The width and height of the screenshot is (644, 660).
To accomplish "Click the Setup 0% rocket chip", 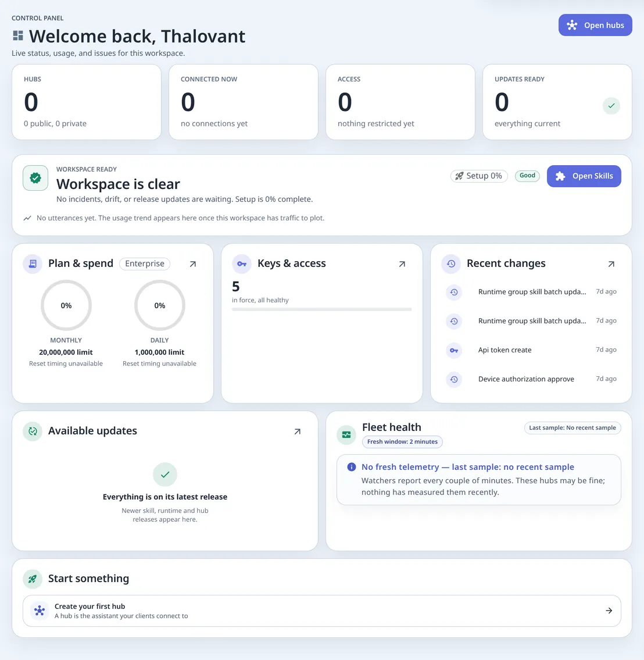I will coord(479,176).
